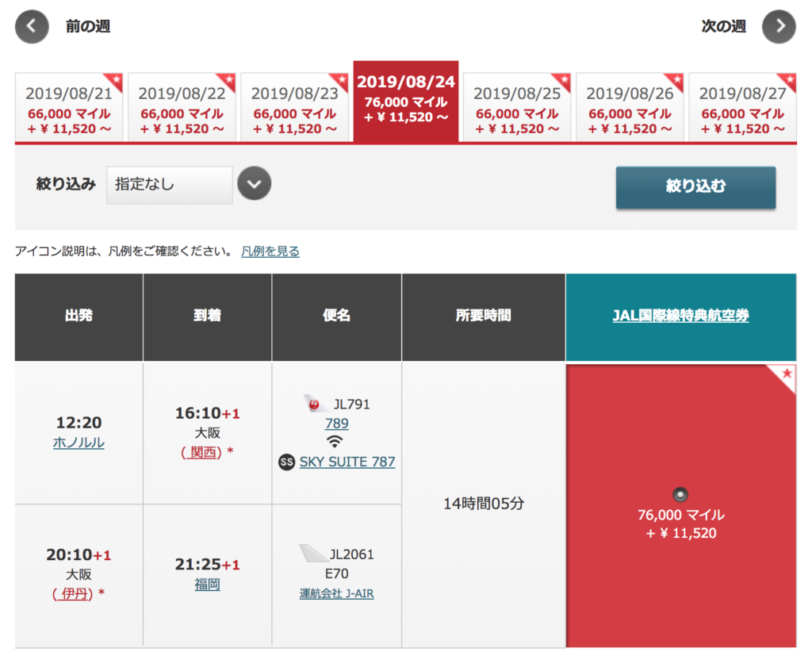Select the 2019/08/27 date tab

click(x=742, y=107)
